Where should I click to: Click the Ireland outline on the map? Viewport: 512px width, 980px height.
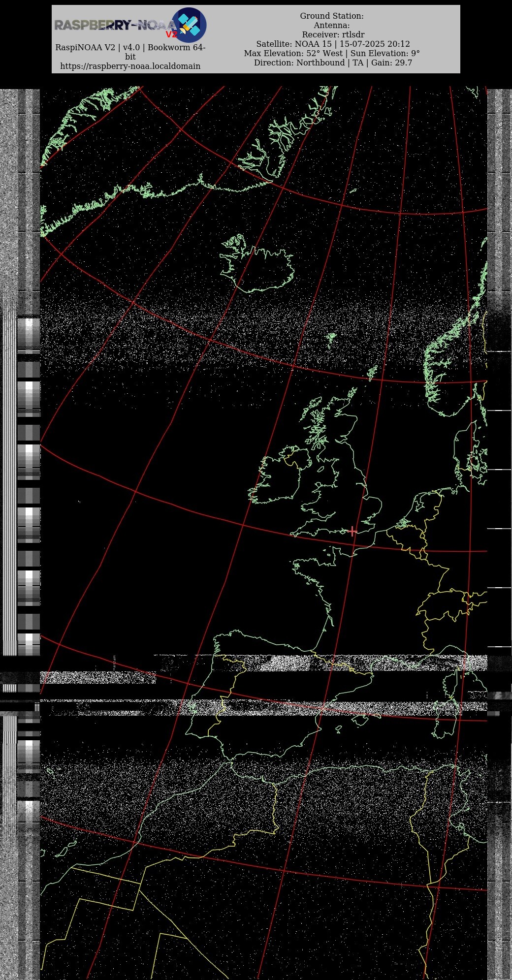[x=280, y=475]
